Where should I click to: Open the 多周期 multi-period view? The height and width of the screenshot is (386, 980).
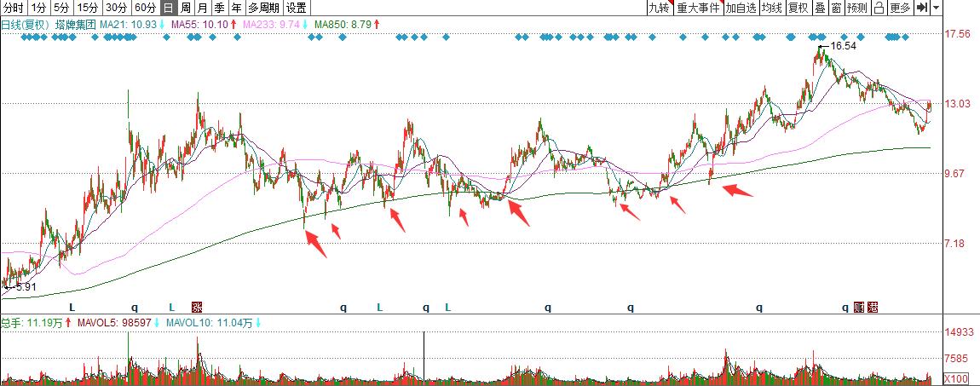point(264,9)
